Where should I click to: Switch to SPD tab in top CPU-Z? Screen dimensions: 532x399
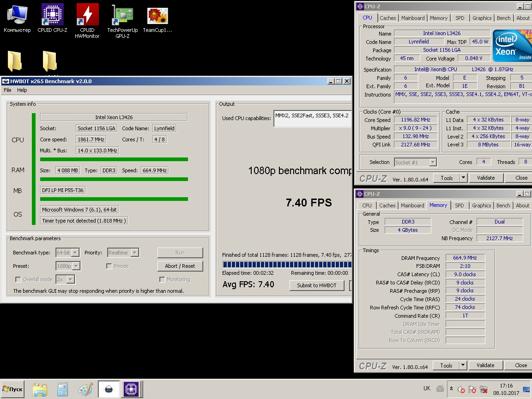[460, 18]
